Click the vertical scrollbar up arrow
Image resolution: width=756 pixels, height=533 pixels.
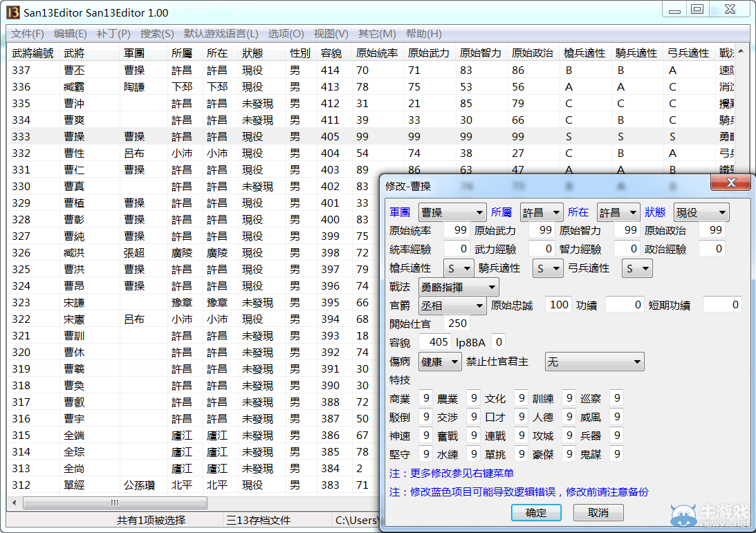tap(741, 52)
